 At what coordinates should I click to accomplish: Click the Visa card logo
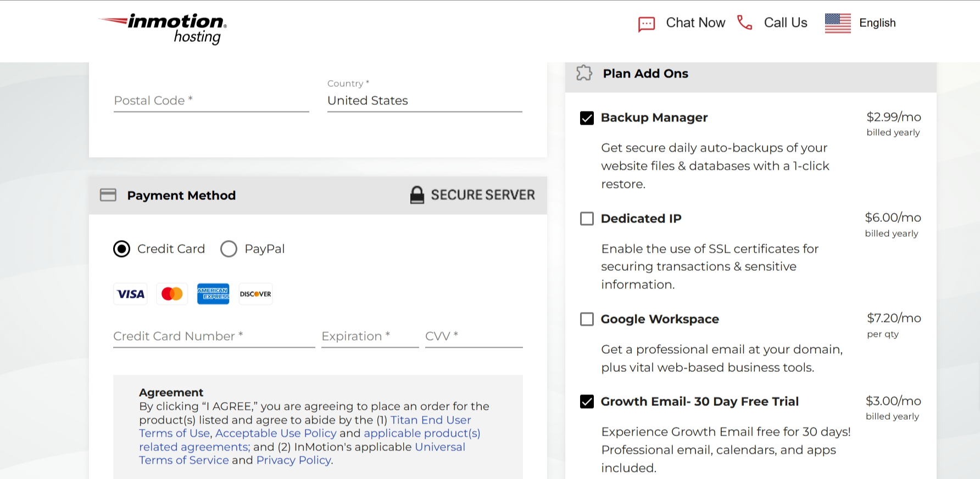131,294
